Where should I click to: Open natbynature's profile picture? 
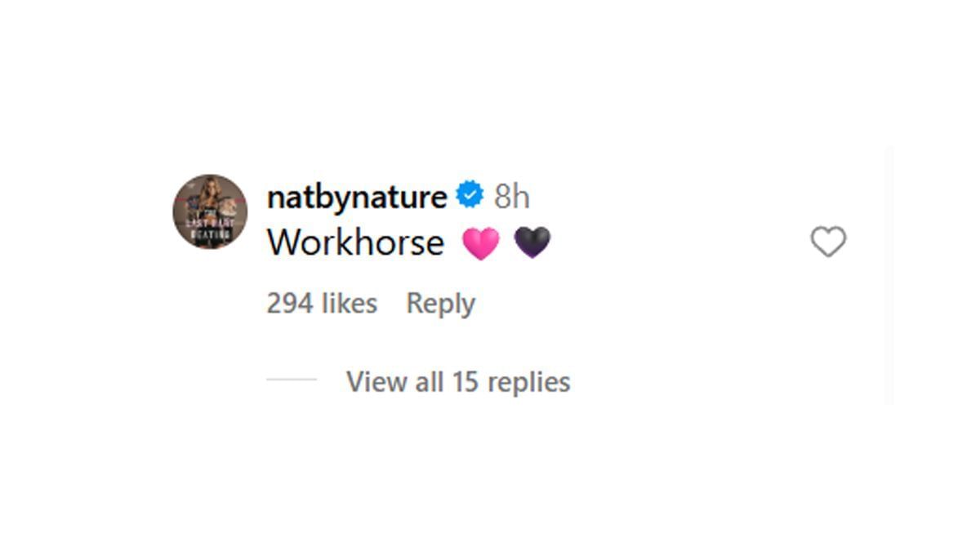tap(210, 211)
